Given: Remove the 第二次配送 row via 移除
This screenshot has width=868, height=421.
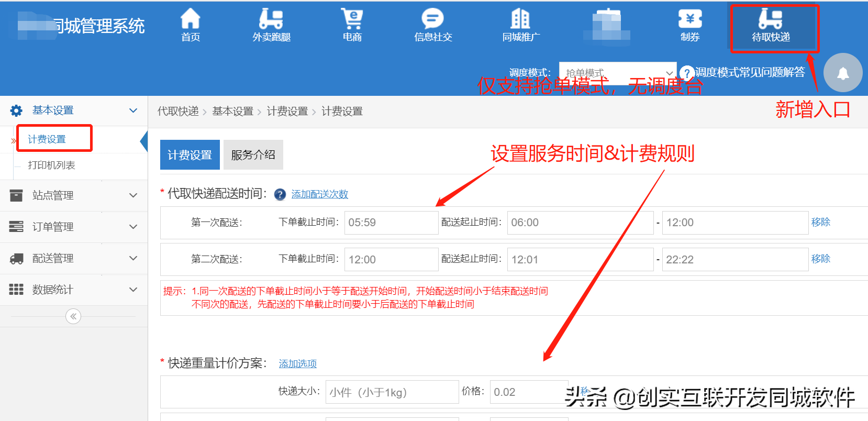Looking at the screenshot, I should 820,259.
